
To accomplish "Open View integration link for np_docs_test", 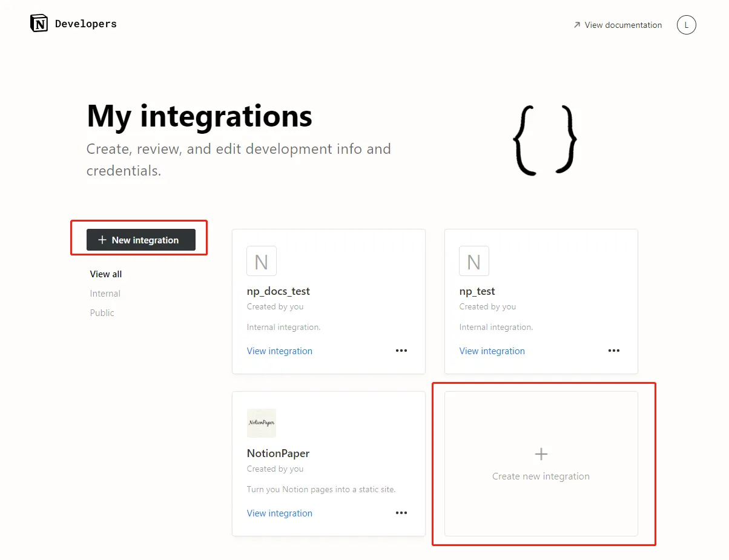I will coord(280,351).
